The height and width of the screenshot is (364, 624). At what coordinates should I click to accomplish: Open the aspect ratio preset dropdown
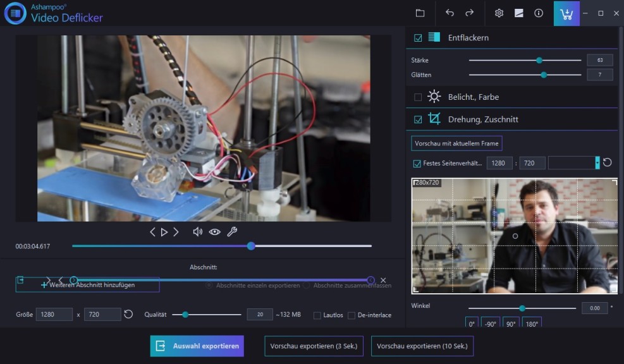point(597,163)
